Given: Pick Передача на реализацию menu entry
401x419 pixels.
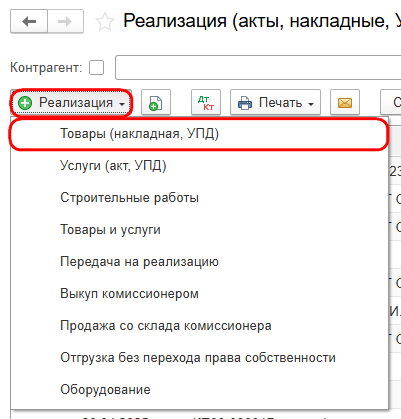Looking at the screenshot, I should [199, 262].
